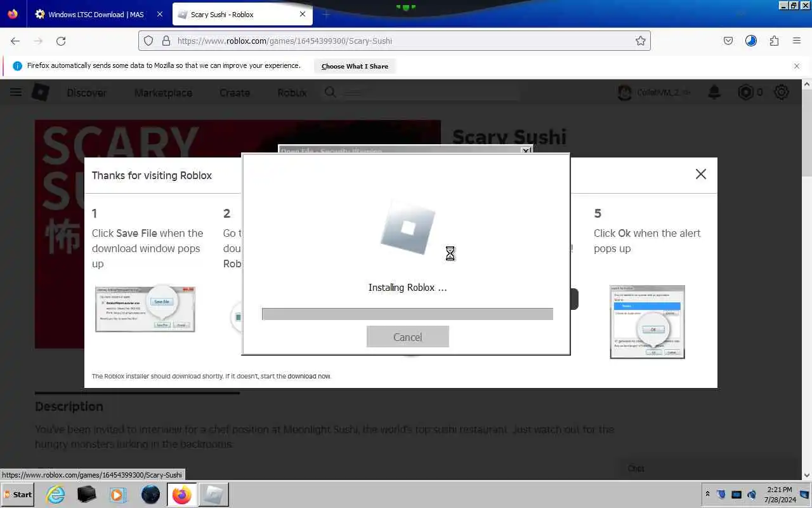The height and width of the screenshot is (508, 812).
Task: Open tracking protection shield icon
Action: [148, 41]
